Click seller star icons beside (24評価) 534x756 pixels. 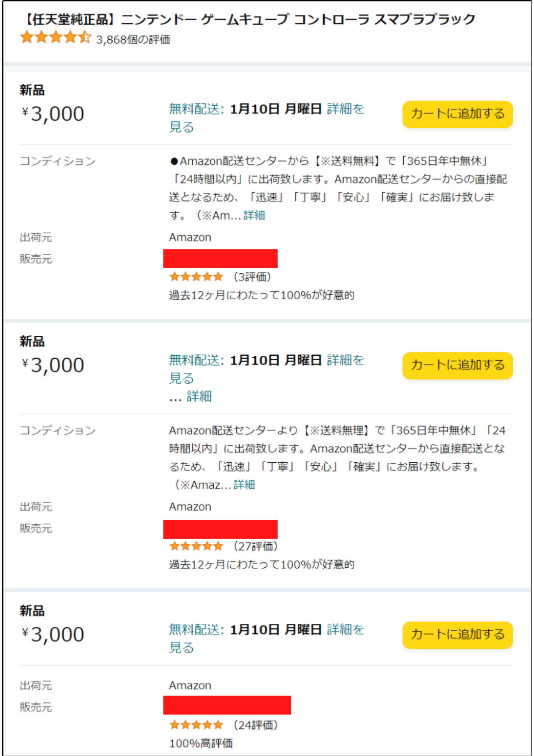click(x=196, y=725)
